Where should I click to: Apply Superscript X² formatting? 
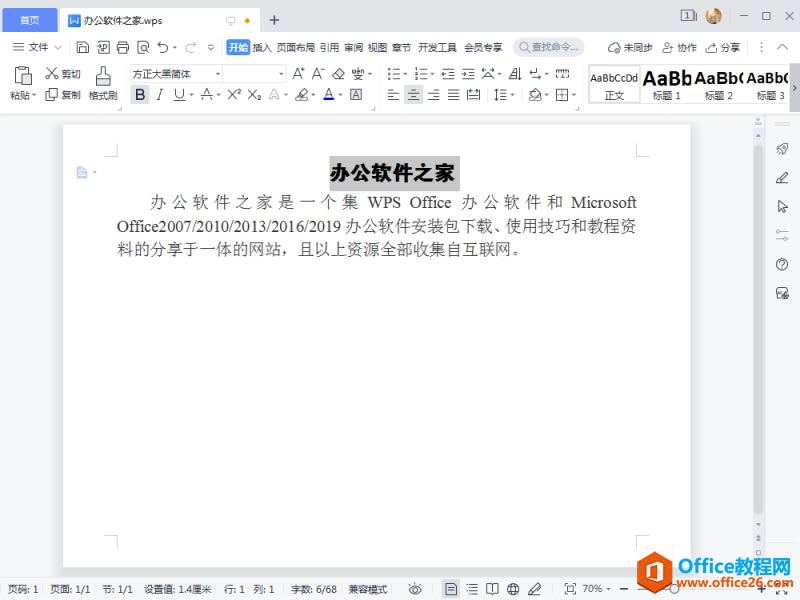234,94
